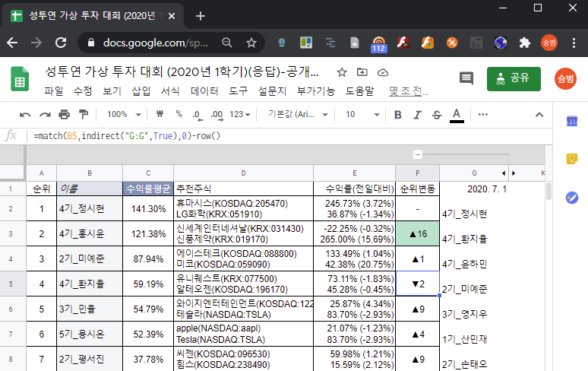Open Google Keep side panel
The image size is (588, 371).
coord(572,159)
